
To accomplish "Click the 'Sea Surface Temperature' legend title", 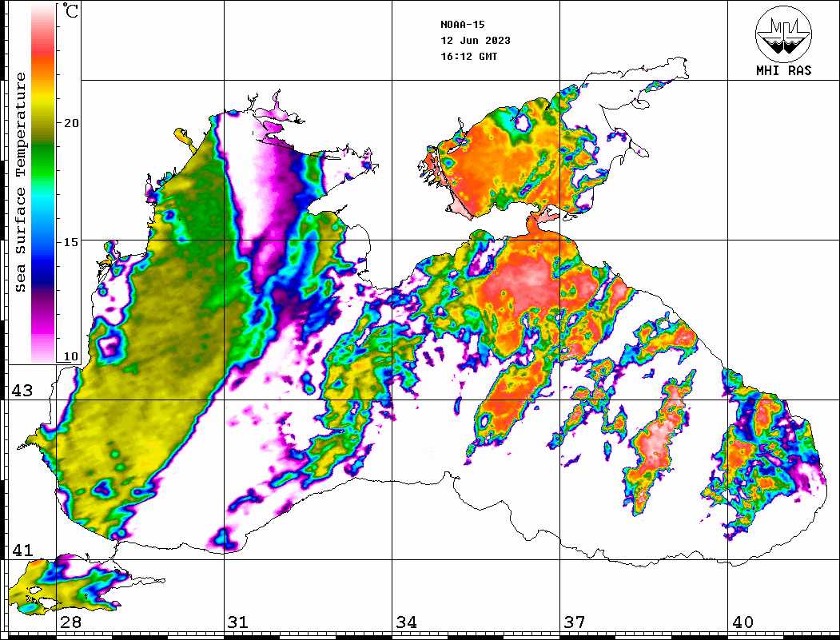I will [x=20, y=182].
